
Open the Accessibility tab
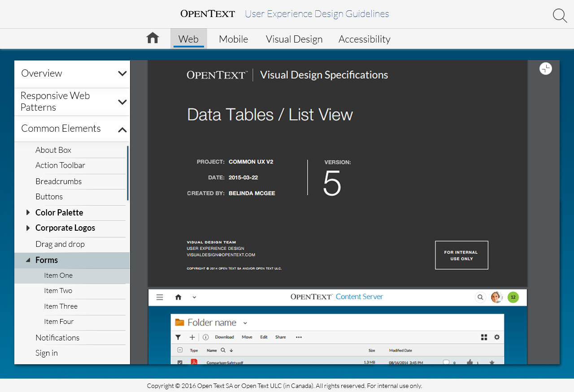(x=364, y=39)
